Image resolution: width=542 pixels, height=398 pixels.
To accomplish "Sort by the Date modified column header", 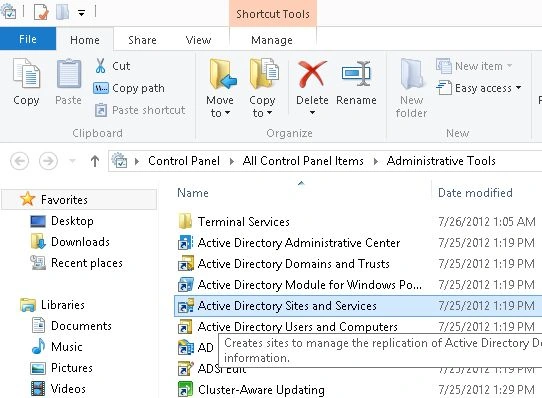I will pos(475,193).
